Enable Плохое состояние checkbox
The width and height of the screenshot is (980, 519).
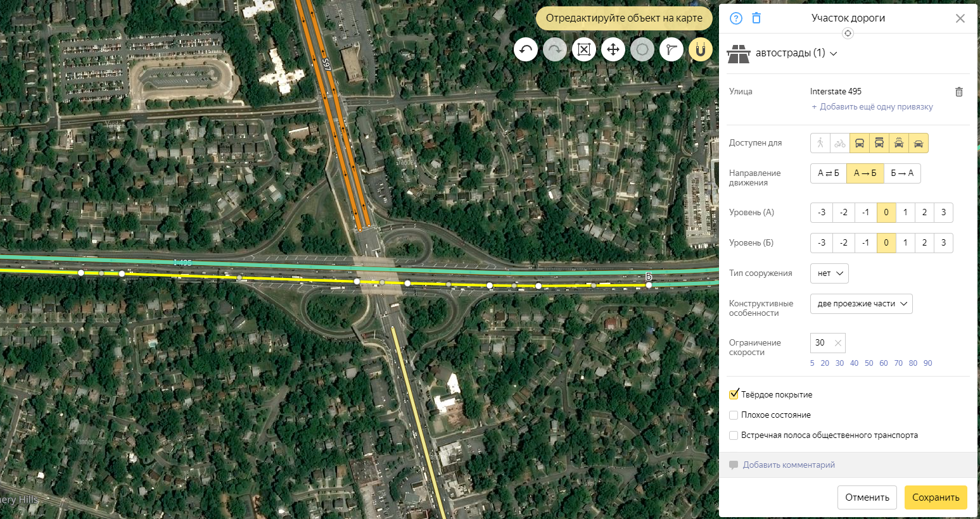point(734,415)
